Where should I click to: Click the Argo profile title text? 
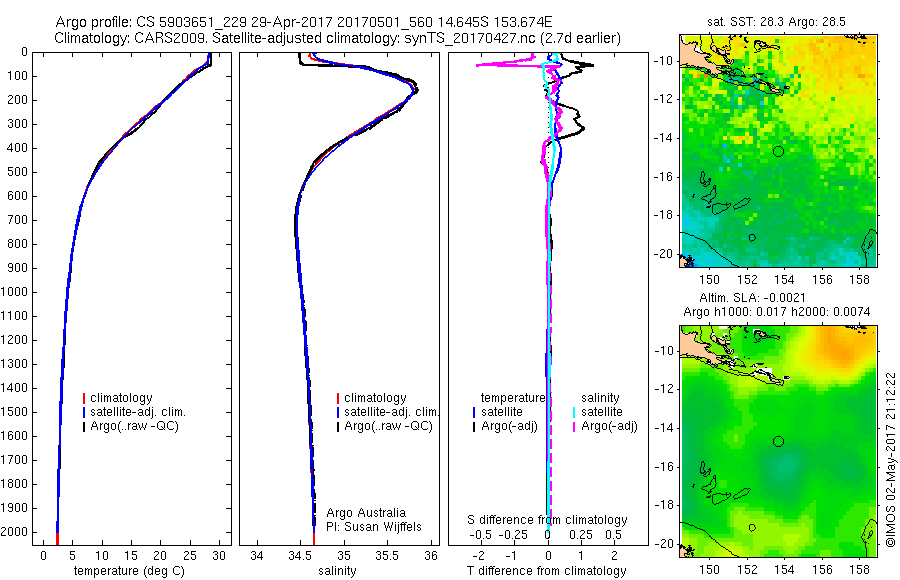(x=304, y=22)
